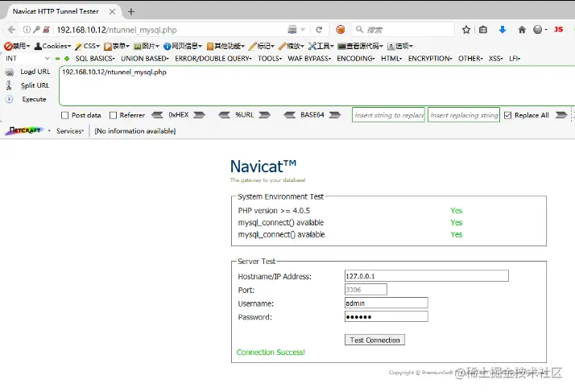Base64-encode with right arrow after BASE64

click(334, 115)
